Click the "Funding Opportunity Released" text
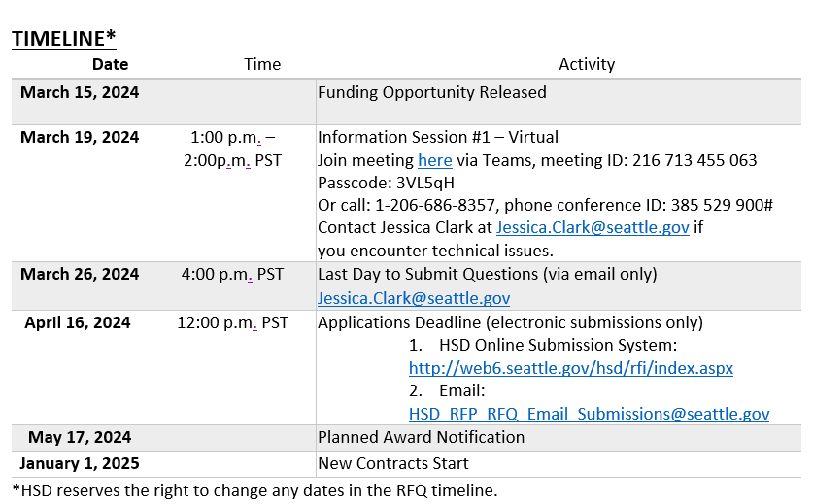813x504 pixels. click(x=432, y=93)
